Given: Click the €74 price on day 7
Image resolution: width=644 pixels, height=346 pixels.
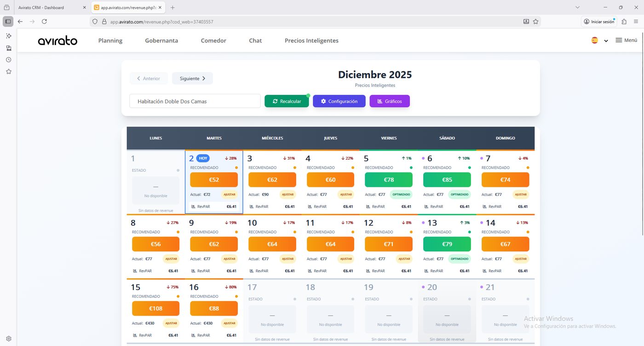Looking at the screenshot, I should [505, 179].
